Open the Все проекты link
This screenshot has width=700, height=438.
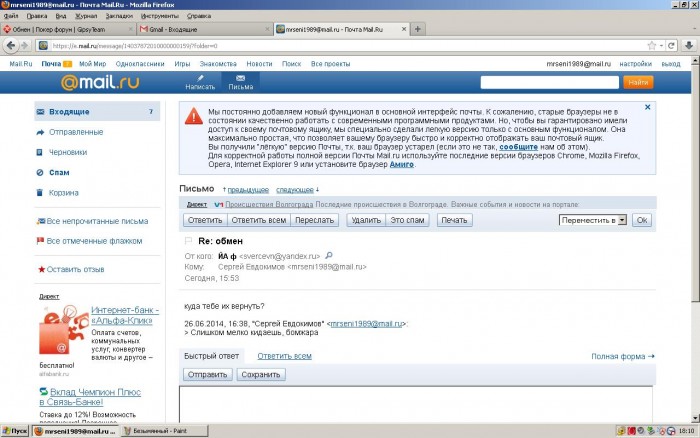[330, 64]
